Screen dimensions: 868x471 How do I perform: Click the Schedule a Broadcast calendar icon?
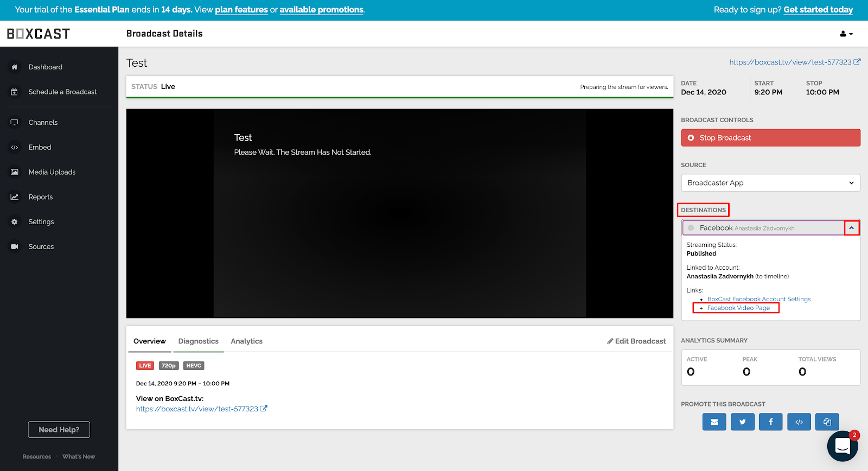point(15,92)
